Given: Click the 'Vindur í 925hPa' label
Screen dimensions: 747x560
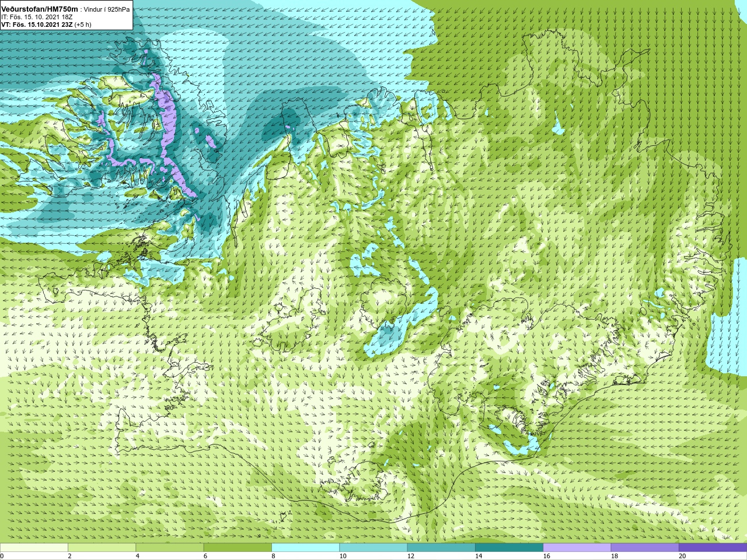Looking at the screenshot, I should (x=107, y=9).
